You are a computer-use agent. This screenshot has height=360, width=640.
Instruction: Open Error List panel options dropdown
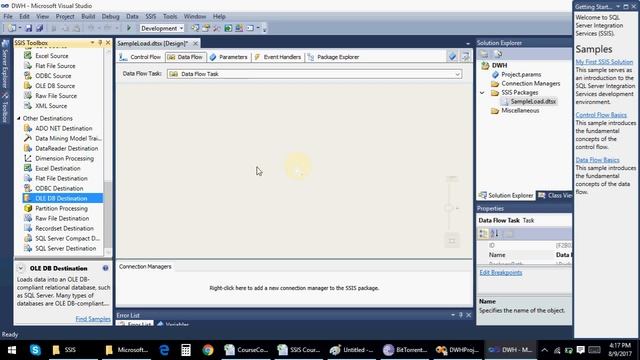tap(453, 315)
